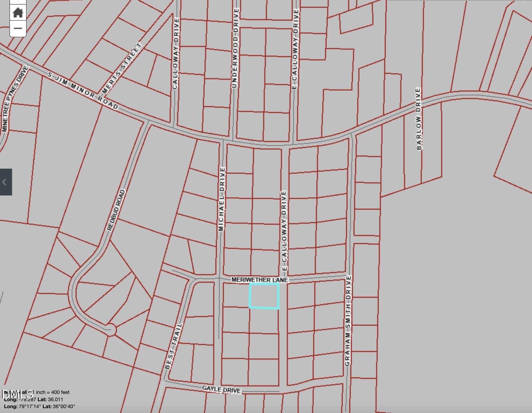Click the degrees-minutes-seconds coordinate readout
Image resolution: width=532 pixels, height=413 pixels.
click(x=40, y=407)
